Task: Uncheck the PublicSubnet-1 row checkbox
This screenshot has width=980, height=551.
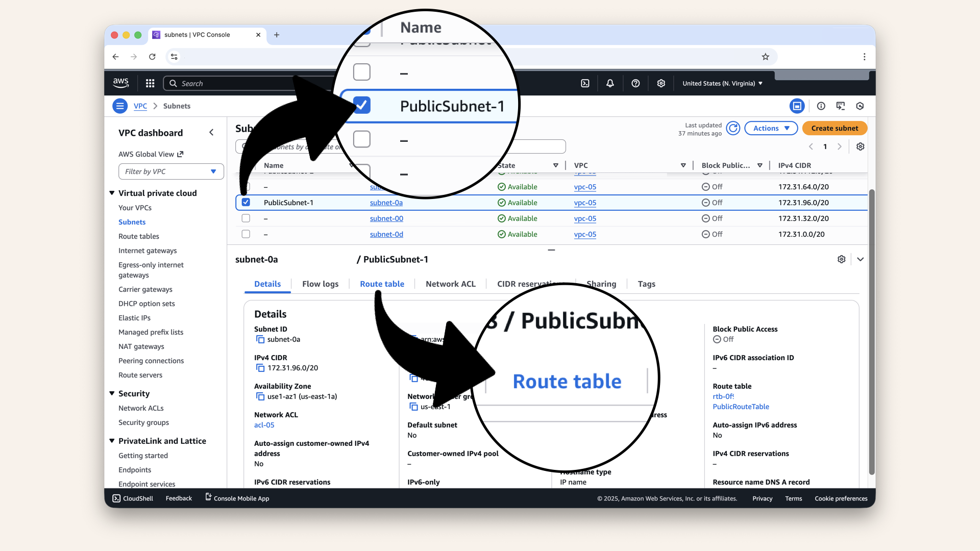Action: [246, 203]
